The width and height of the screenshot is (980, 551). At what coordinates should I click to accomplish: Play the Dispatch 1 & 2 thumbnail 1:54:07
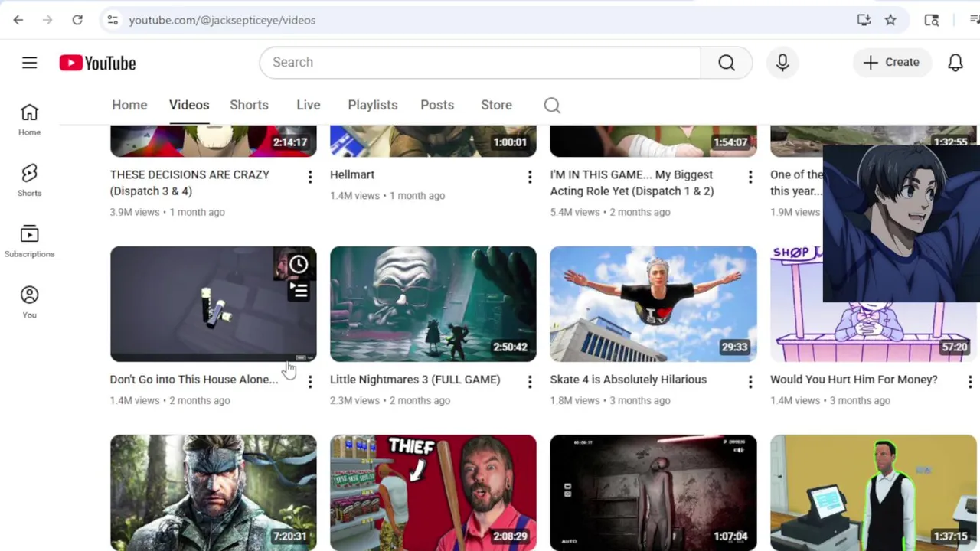tap(653, 141)
